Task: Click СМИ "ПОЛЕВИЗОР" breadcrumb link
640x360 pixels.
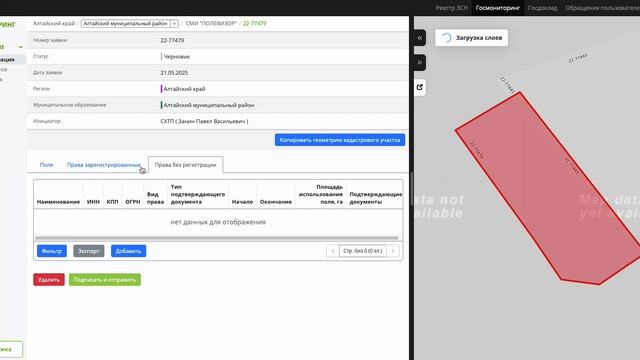Action: click(x=211, y=24)
